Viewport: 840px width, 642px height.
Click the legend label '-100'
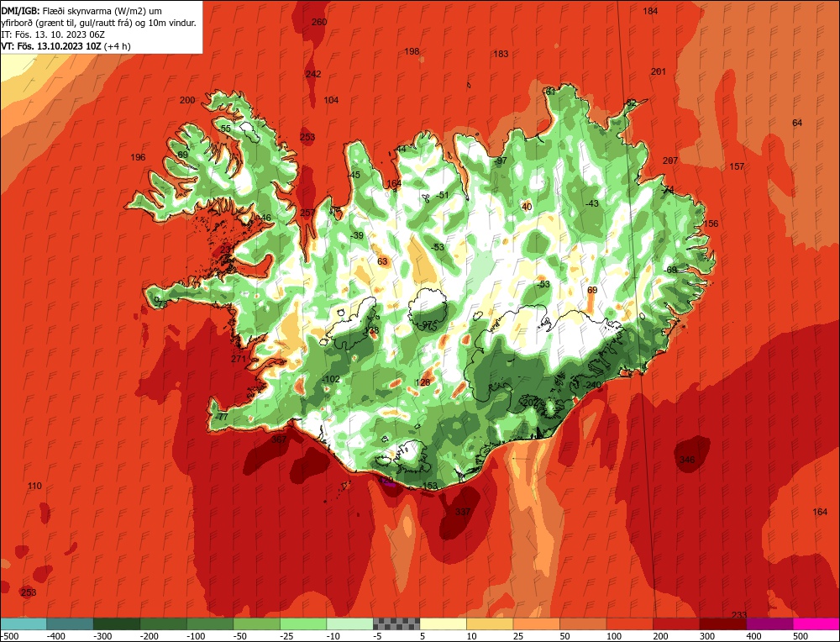coord(196,636)
